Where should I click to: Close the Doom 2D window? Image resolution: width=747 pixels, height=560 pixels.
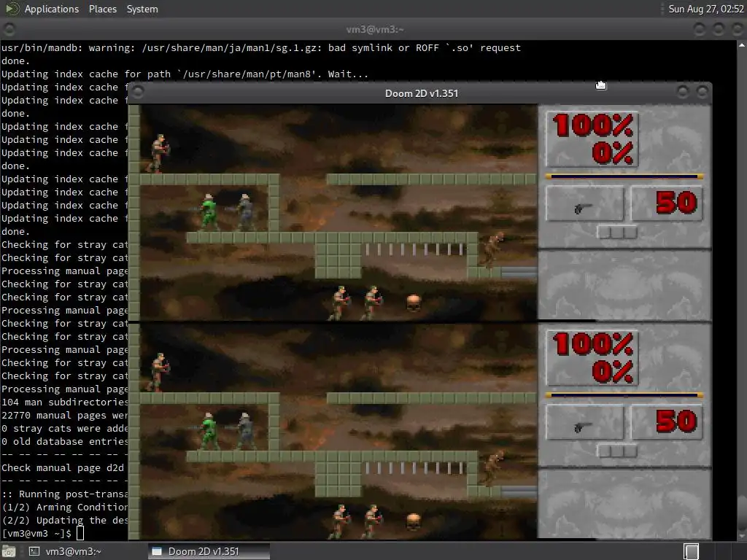click(x=703, y=92)
